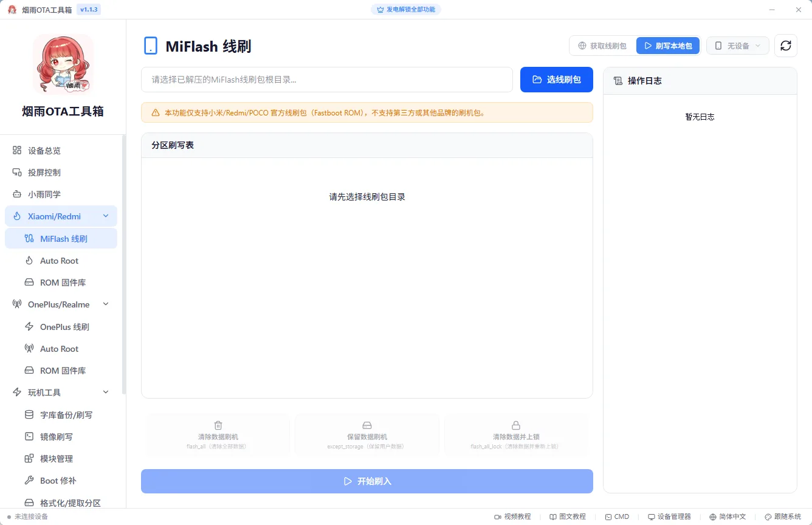Open OnePlus 线刷 sidebar item

pyautogui.click(x=61, y=327)
